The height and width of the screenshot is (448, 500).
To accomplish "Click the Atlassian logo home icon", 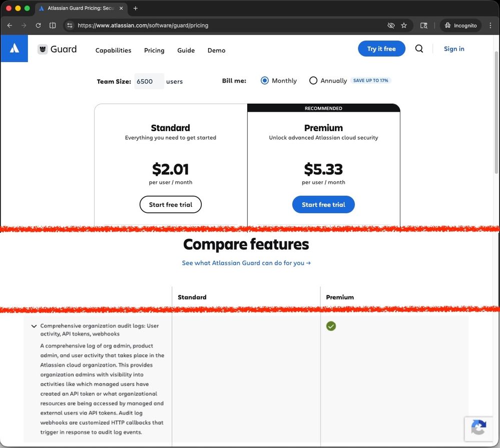I will pos(15,49).
